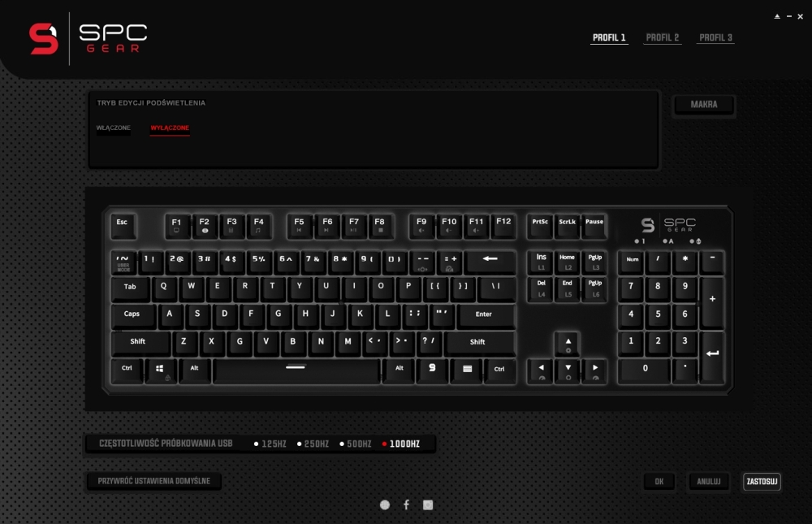The image size is (812, 524).
Task: Enable backlight edit mode with WŁĄCZONE
Action: (x=114, y=128)
